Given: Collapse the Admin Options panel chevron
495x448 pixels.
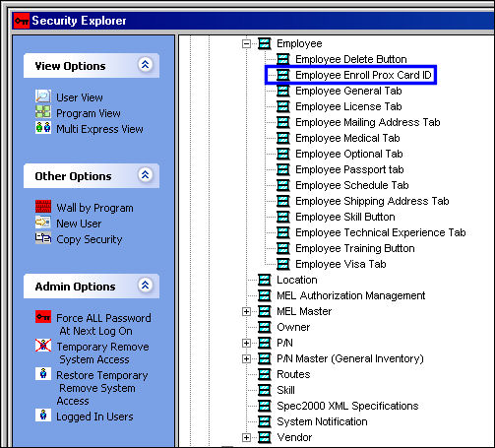Looking at the screenshot, I should pyautogui.click(x=146, y=286).
